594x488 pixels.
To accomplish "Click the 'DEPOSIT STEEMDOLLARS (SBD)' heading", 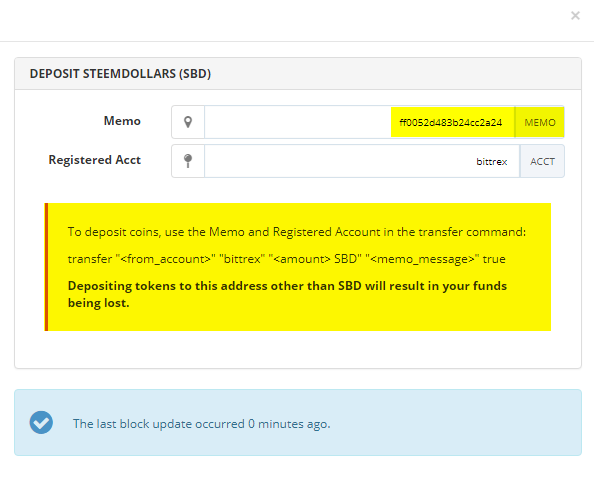I will (120, 74).
